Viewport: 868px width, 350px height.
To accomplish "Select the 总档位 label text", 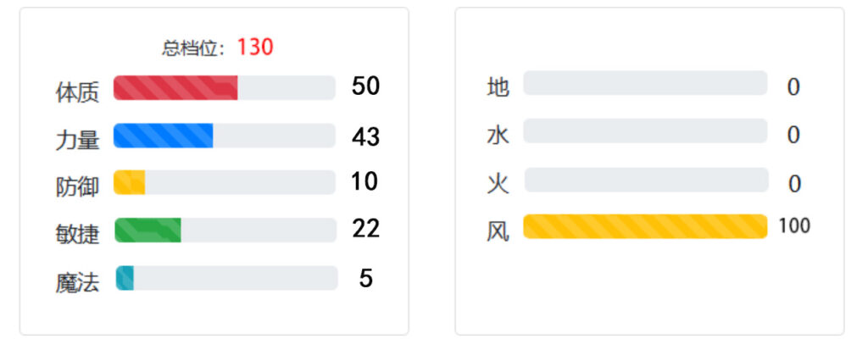I will point(193,49).
